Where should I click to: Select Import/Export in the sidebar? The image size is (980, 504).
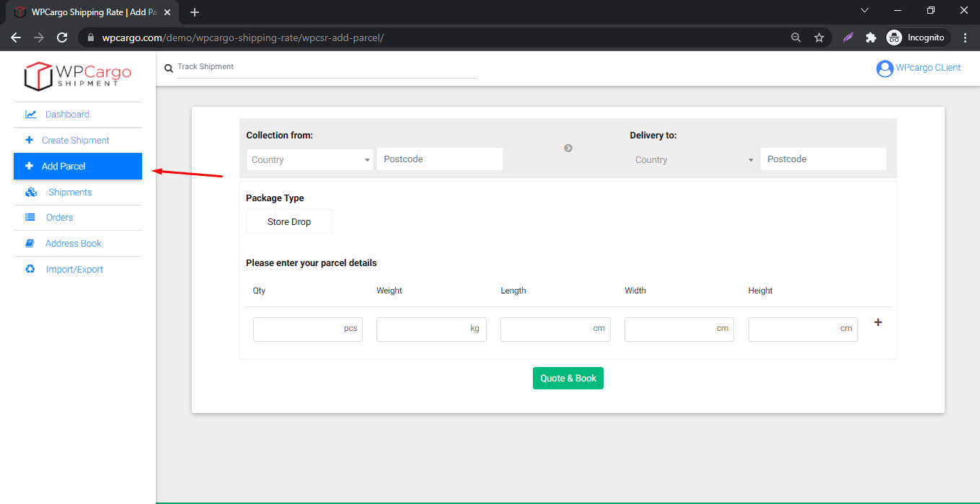click(x=74, y=269)
